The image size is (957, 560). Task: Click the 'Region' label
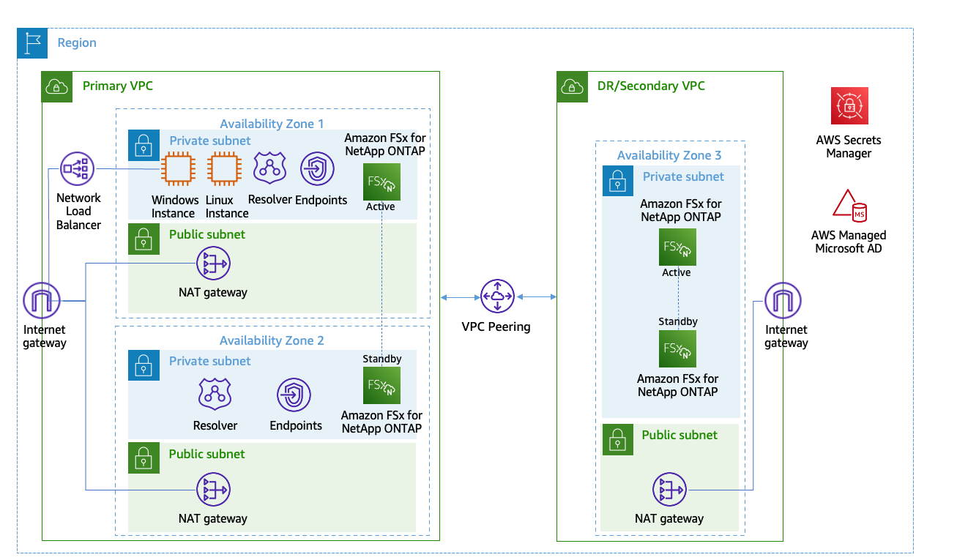tap(77, 42)
